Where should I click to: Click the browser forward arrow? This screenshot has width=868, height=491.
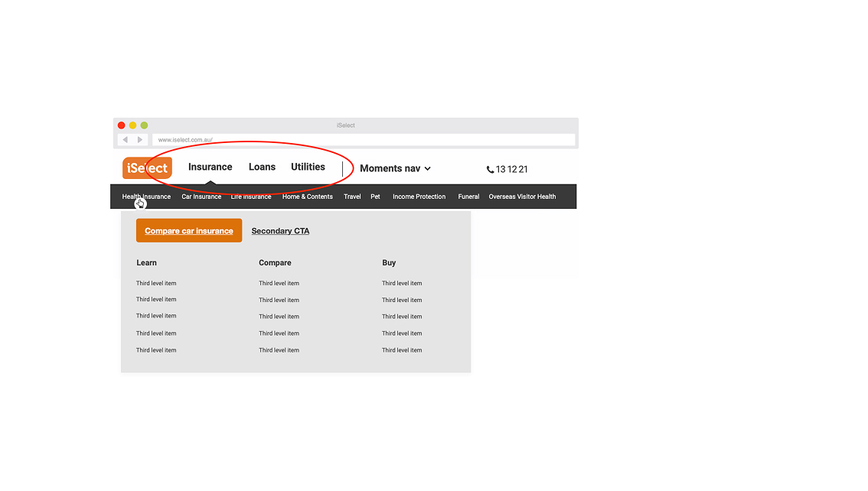pyautogui.click(x=140, y=140)
